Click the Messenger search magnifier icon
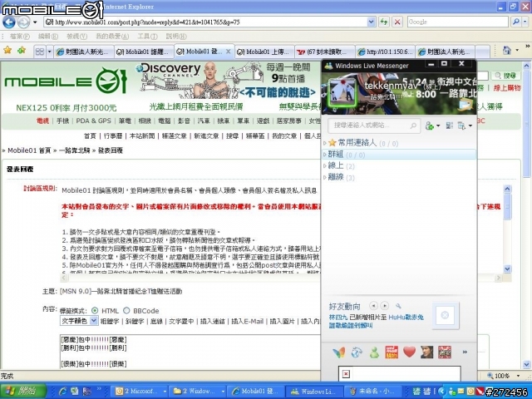The image size is (532, 399). 413,126
